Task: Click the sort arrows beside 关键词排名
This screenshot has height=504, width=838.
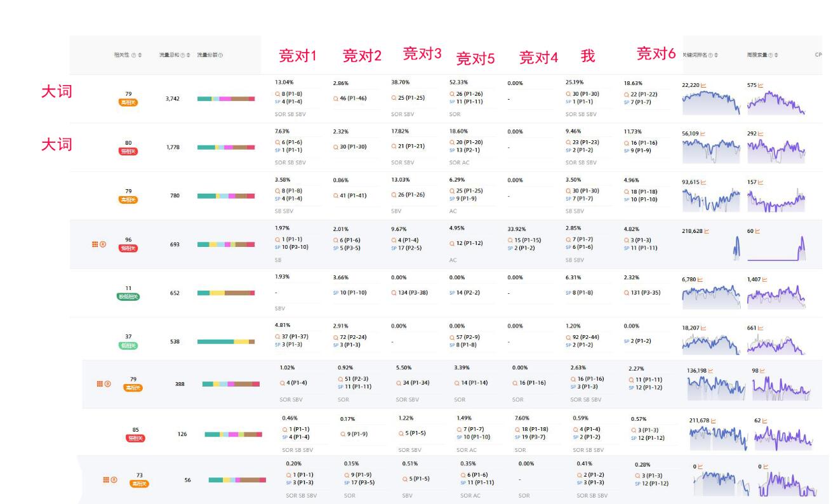Action: coord(717,55)
